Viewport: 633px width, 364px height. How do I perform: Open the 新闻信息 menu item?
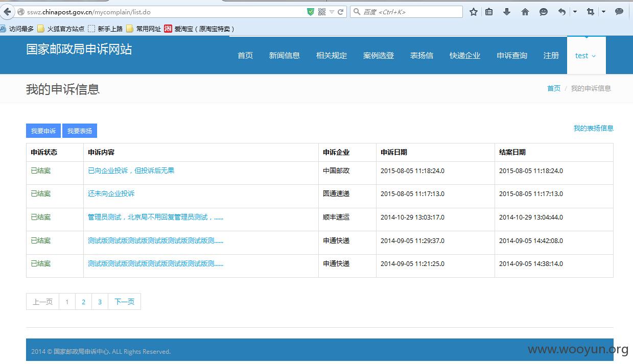point(285,56)
